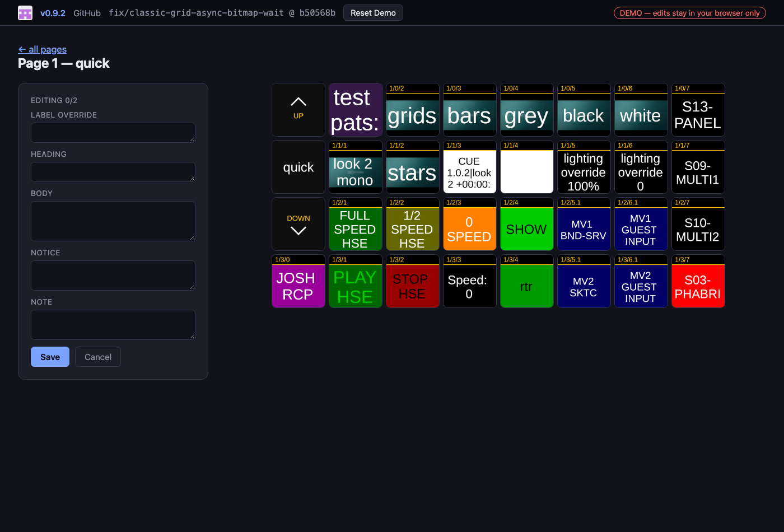Image resolution: width=784 pixels, height=532 pixels.
Task: Select the grids button 1/0/2
Action: (413, 110)
